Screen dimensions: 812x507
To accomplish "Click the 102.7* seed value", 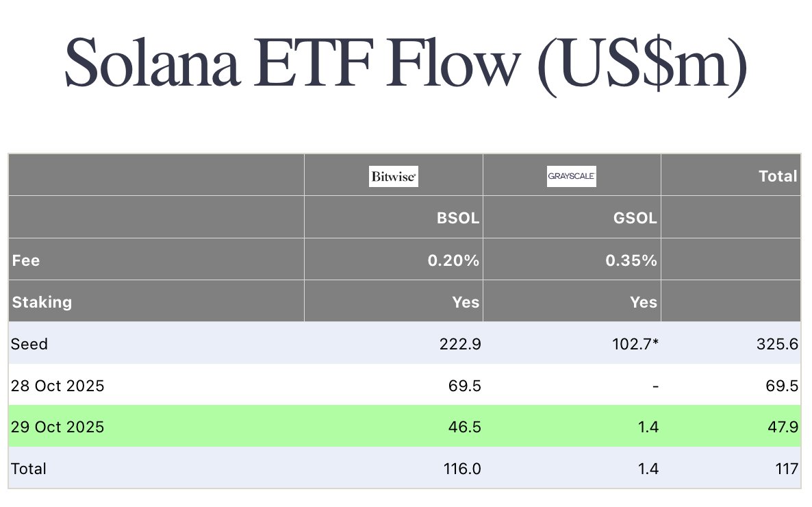I will 635,344.
